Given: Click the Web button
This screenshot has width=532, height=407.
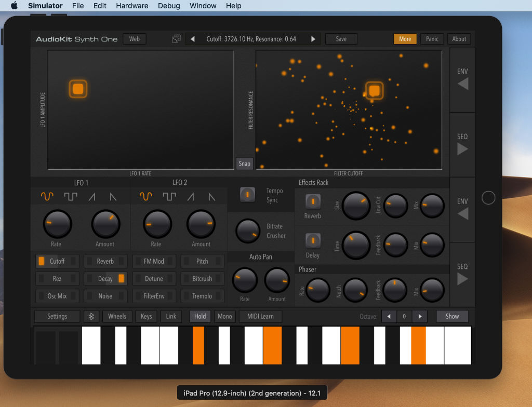Looking at the screenshot, I should pos(135,39).
